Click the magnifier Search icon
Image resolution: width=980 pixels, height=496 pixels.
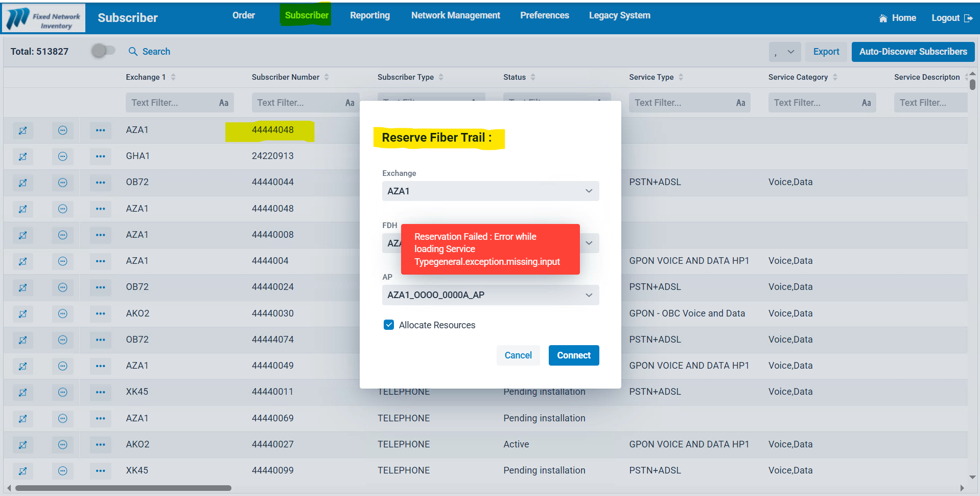(x=133, y=52)
